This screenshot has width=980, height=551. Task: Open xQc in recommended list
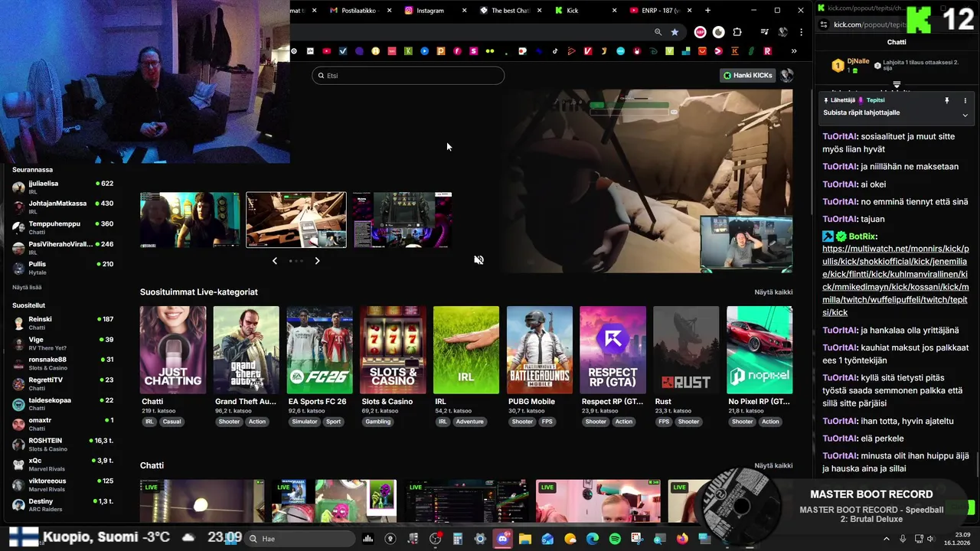[x=63, y=464]
